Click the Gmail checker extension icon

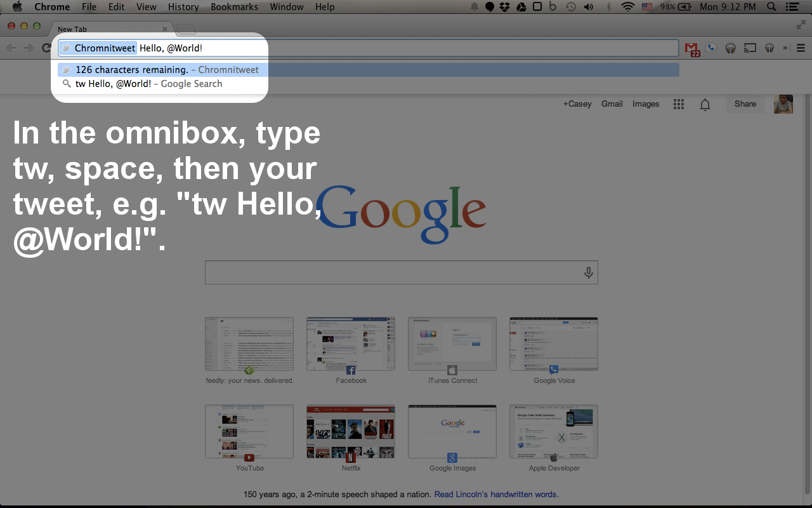[x=692, y=48]
